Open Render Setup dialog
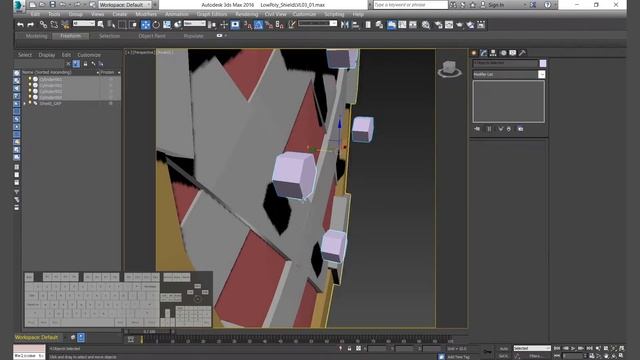 click(x=438, y=25)
